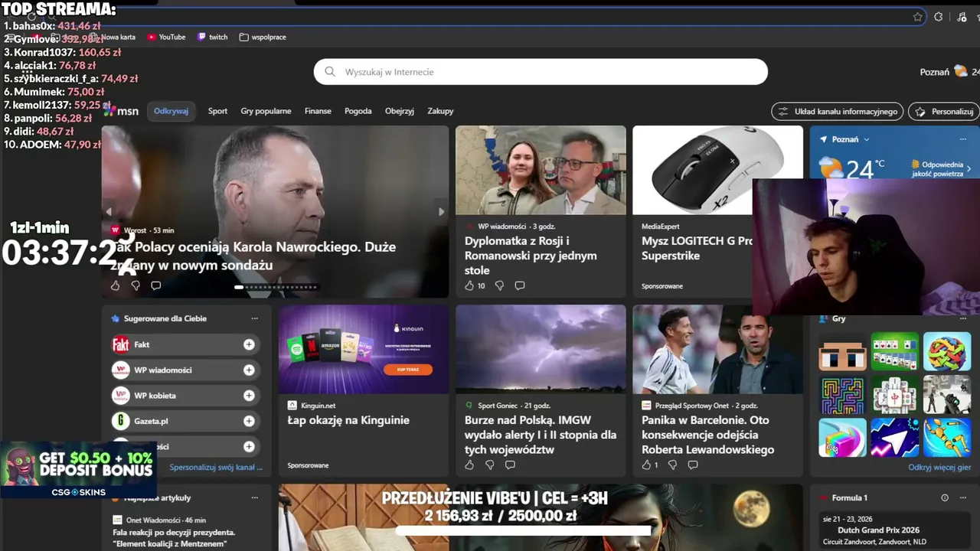Comment on the Panika w Barcelonie article
The width and height of the screenshot is (980, 551).
coord(693,465)
